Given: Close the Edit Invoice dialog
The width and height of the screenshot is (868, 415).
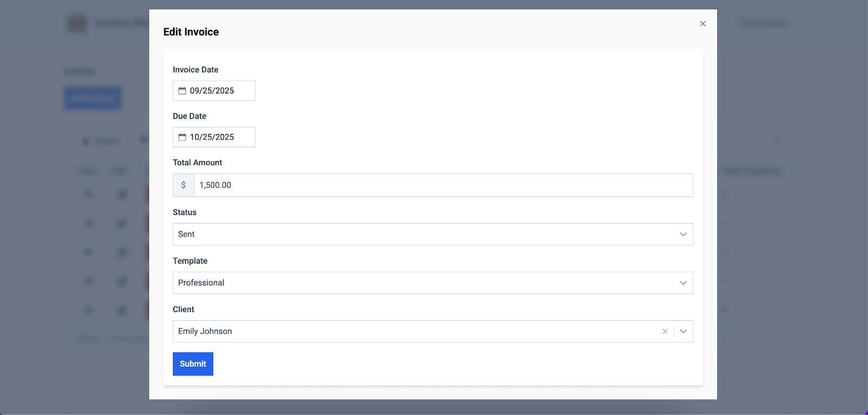Looking at the screenshot, I should point(703,24).
